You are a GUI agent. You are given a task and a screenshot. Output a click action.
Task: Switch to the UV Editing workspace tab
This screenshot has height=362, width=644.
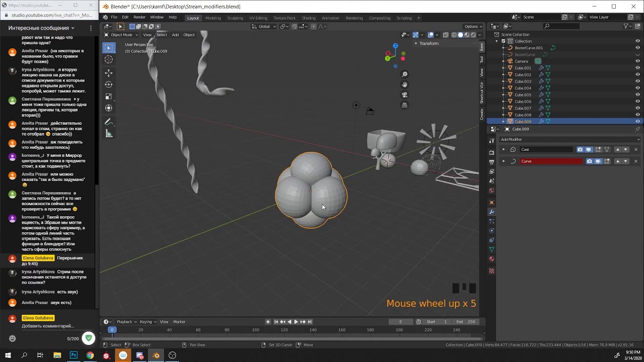(x=258, y=18)
